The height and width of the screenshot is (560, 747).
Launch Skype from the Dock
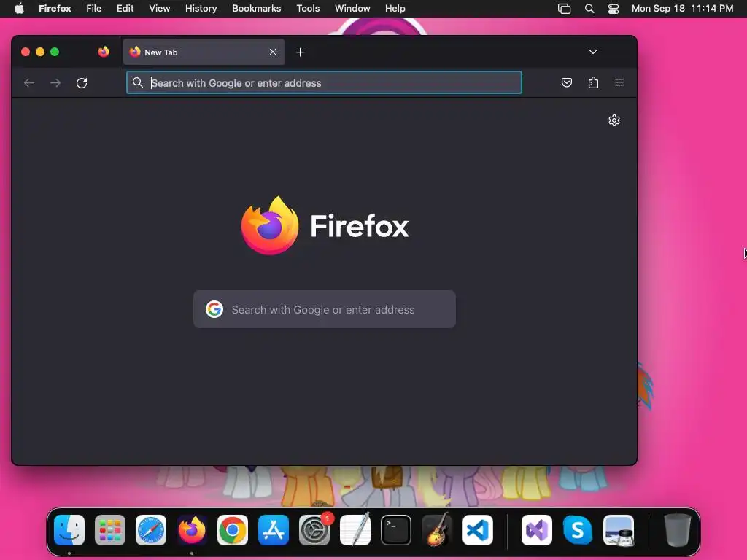coord(578,530)
